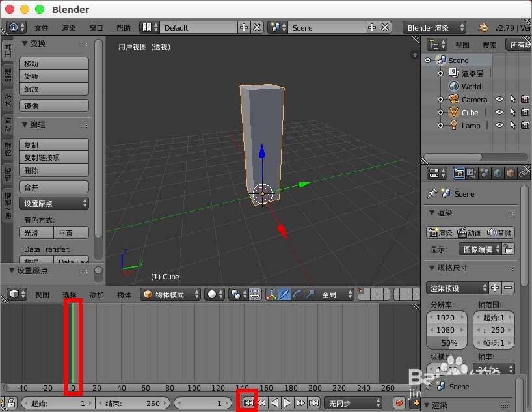This screenshot has width=532, height=412.
Task: Select the cube-shaped Object properties tab
Action: pyautogui.click(x=511, y=174)
